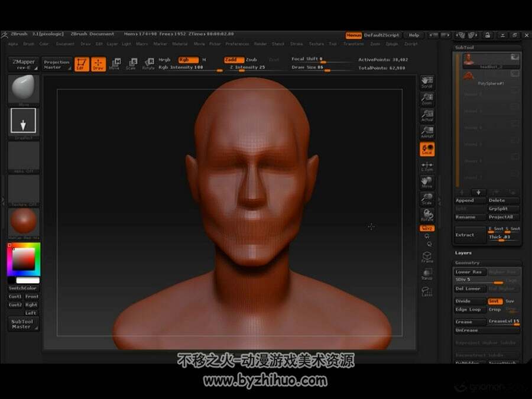
Task: Open the stroke type selector
Action: 24,121
